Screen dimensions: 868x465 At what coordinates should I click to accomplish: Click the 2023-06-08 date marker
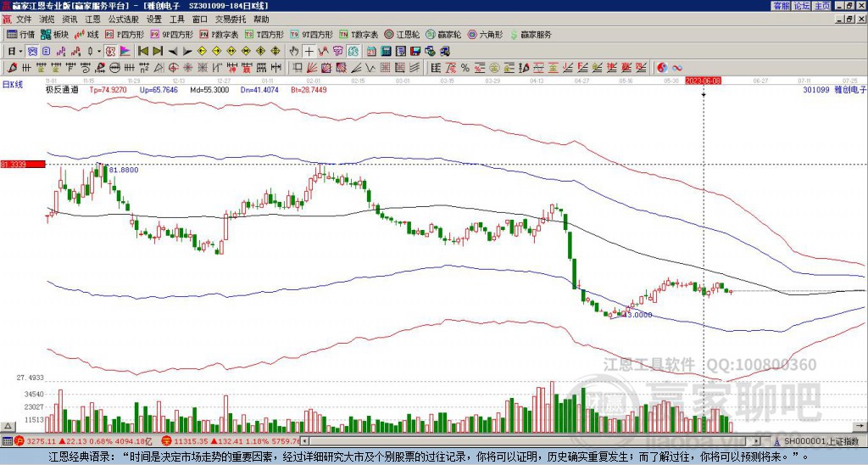(x=703, y=81)
